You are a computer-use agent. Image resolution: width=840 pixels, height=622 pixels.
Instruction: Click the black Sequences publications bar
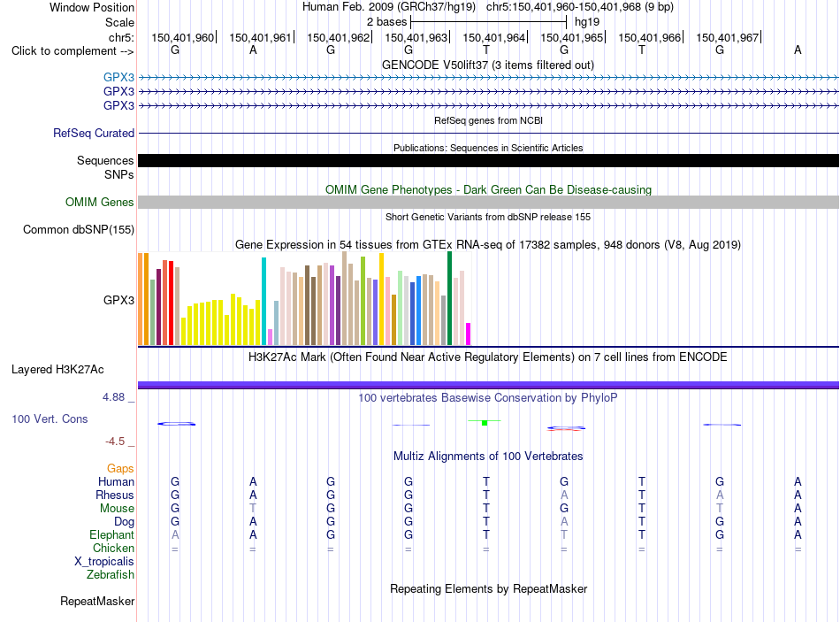point(488,160)
